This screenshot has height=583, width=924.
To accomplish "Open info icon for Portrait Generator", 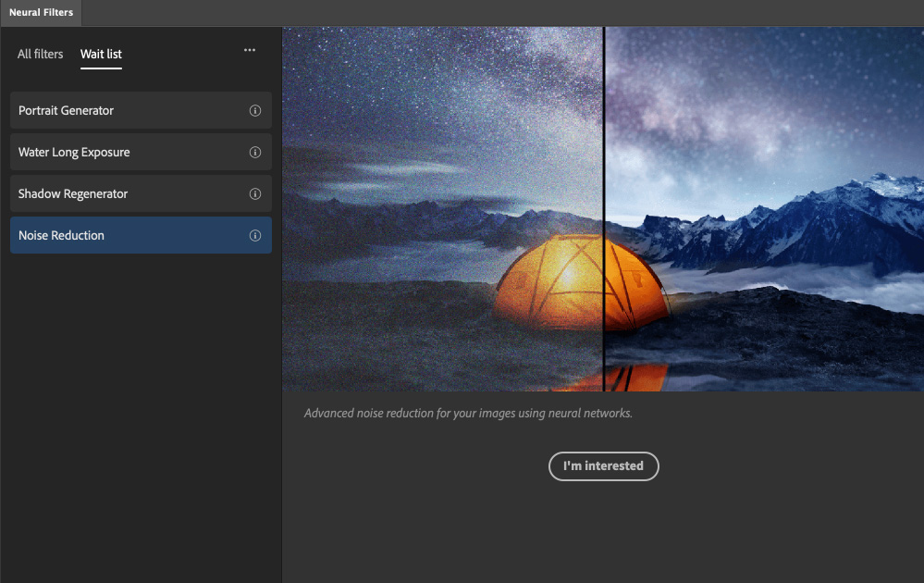I will coord(255,110).
